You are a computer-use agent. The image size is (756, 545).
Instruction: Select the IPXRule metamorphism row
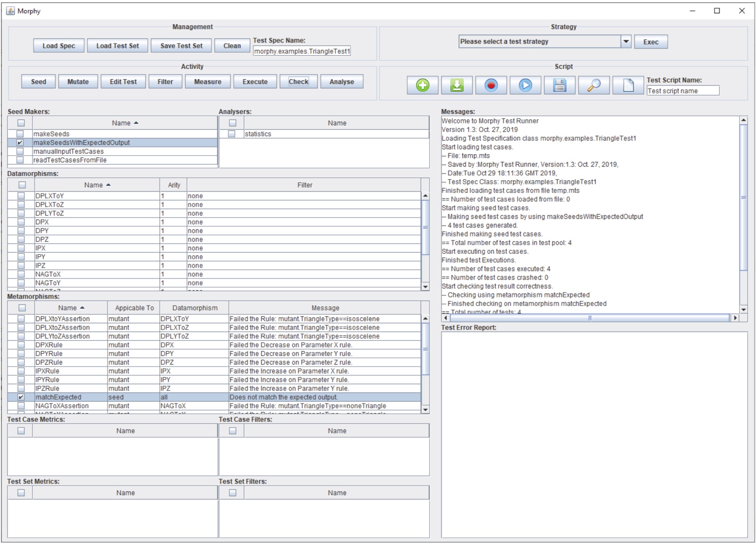click(47, 371)
